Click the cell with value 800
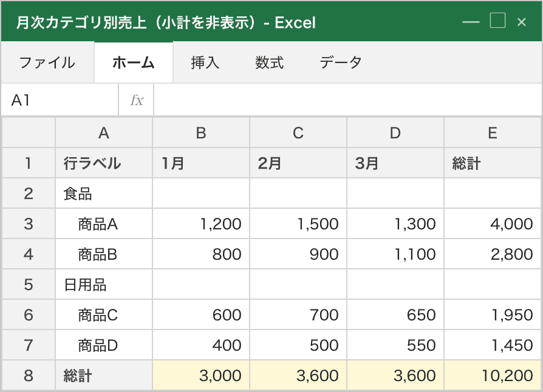The width and height of the screenshot is (543, 392). (201, 254)
